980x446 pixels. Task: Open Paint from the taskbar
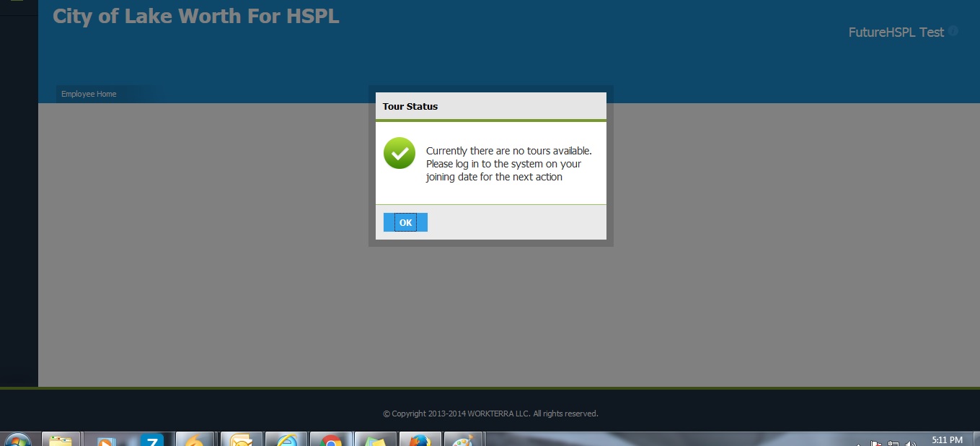click(463, 440)
